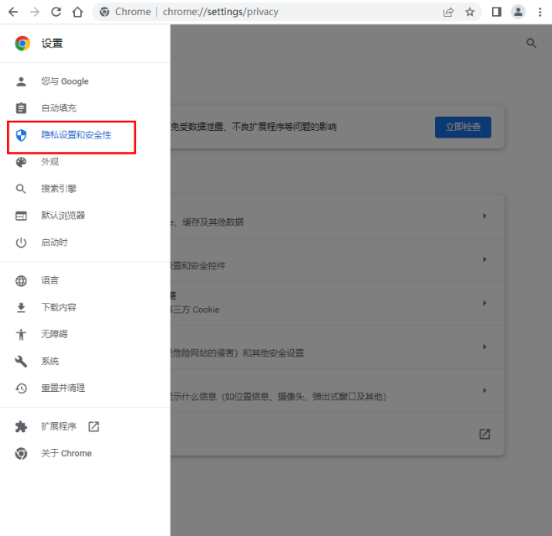Click the download icon for 下载内容
The width and height of the screenshot is (552, 536).
coord(21,308)
